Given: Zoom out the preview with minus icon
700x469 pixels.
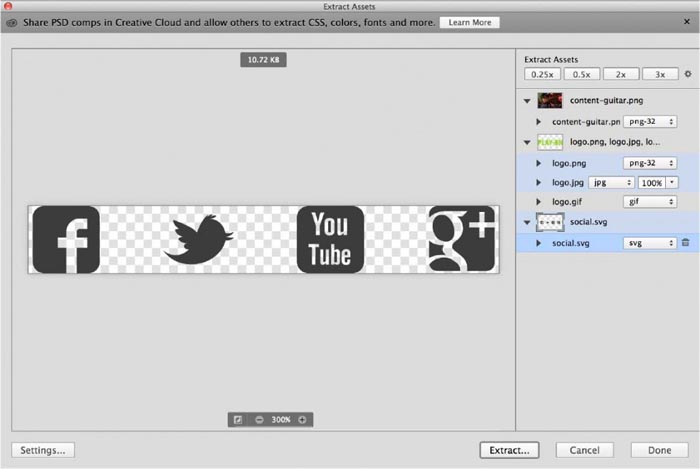Looking at the screenshot, I should [259, 420].
